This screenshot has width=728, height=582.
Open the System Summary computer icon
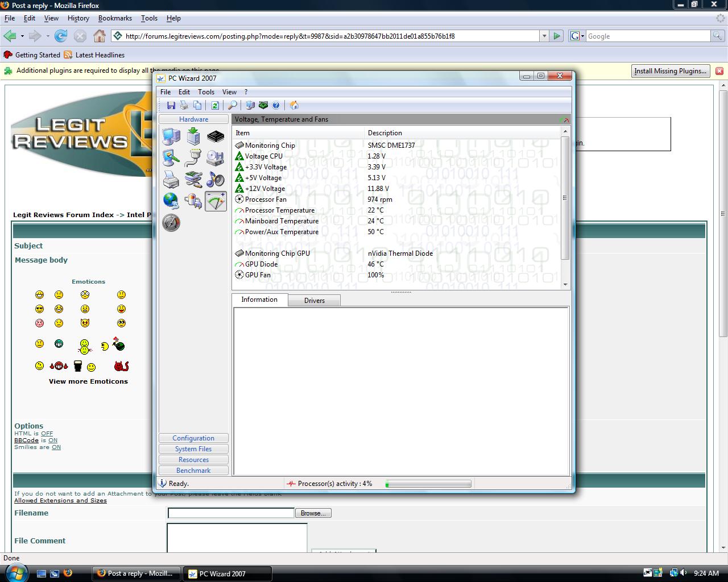[x=171, y=136]
